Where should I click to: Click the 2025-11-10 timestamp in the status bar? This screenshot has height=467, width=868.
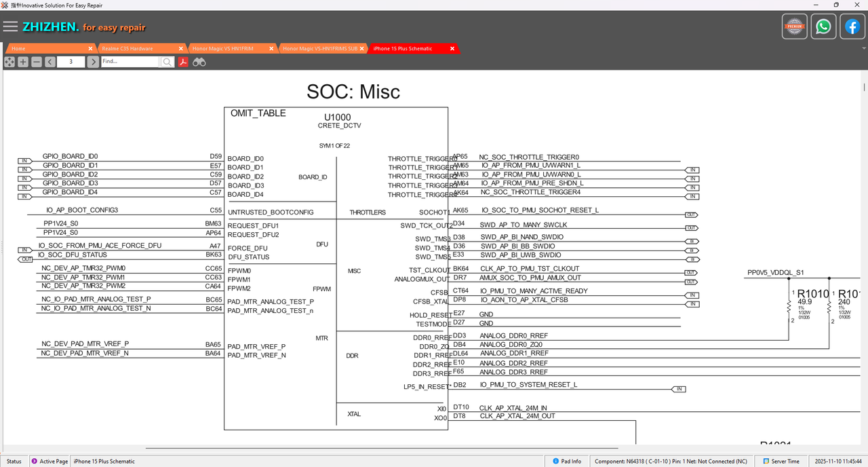click(838, 461)
